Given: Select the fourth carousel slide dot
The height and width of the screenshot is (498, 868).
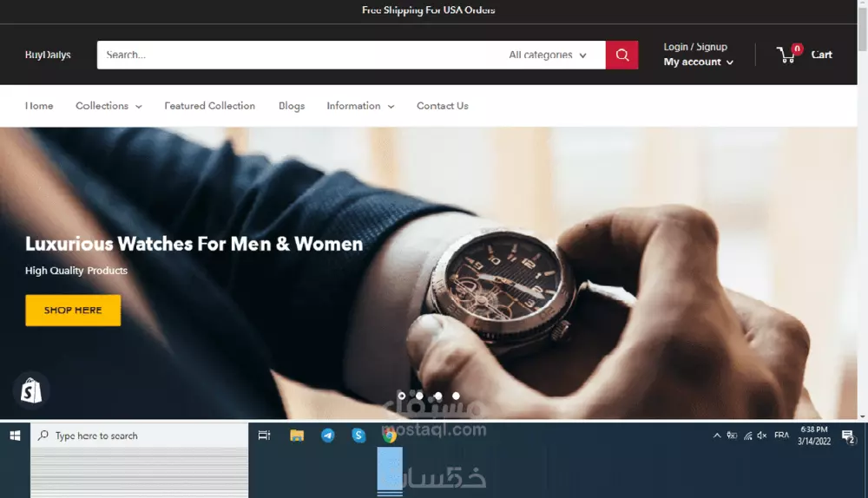Looking at the screenshot, I should (x=457, y=396).
